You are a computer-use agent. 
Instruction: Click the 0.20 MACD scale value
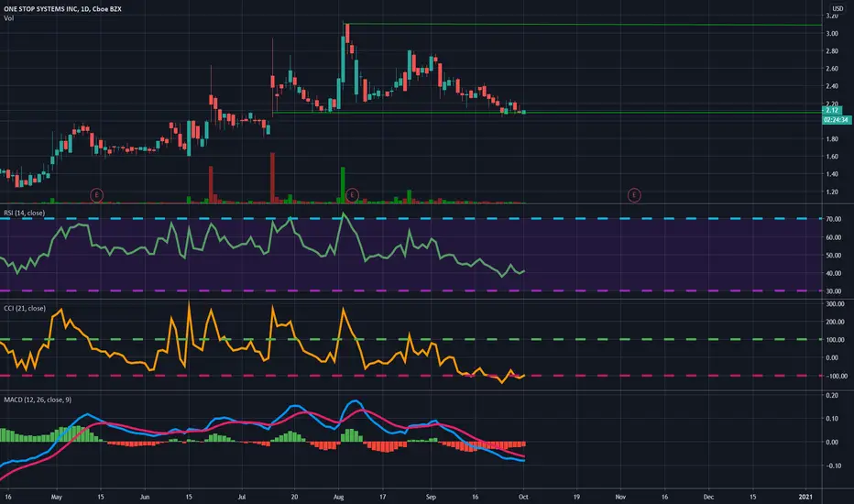[x=832, y=396]
